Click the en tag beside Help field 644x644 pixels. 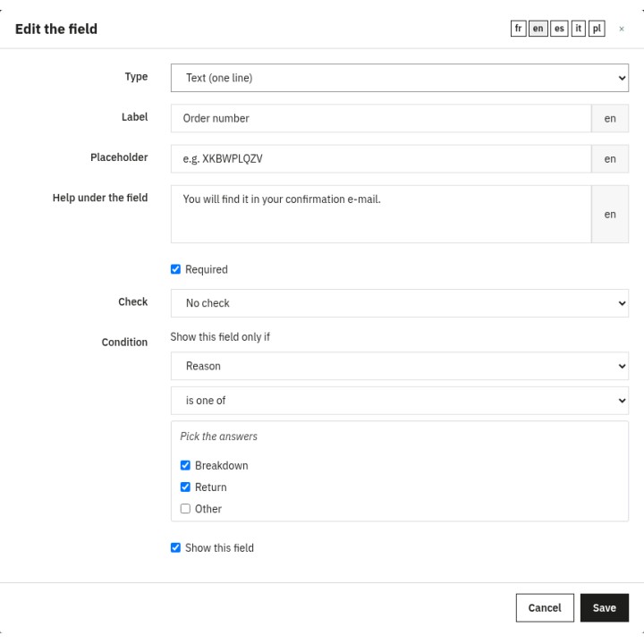coord(610,214)
